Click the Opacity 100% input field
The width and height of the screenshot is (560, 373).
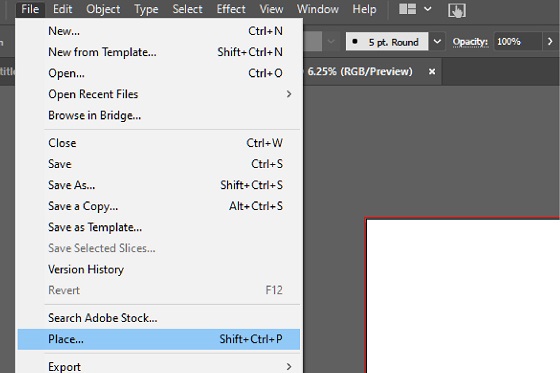[x=518, y=42]
